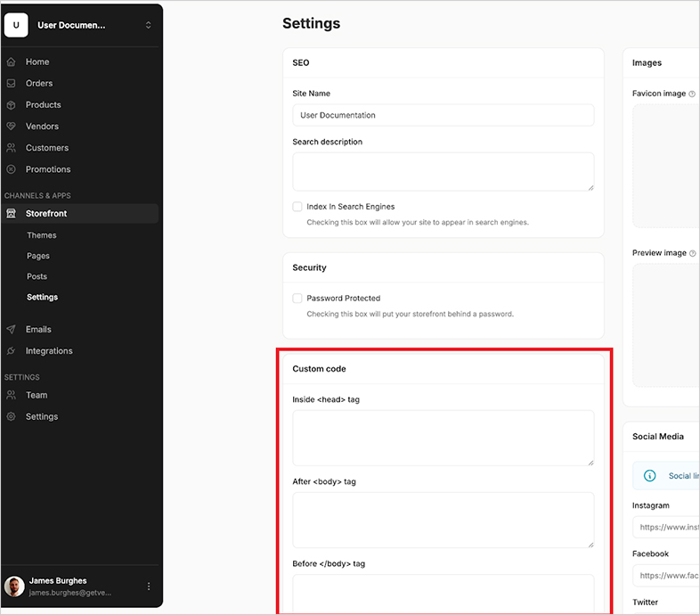
Task: Click the Orders inbox icon
Action: click(12, 83)
